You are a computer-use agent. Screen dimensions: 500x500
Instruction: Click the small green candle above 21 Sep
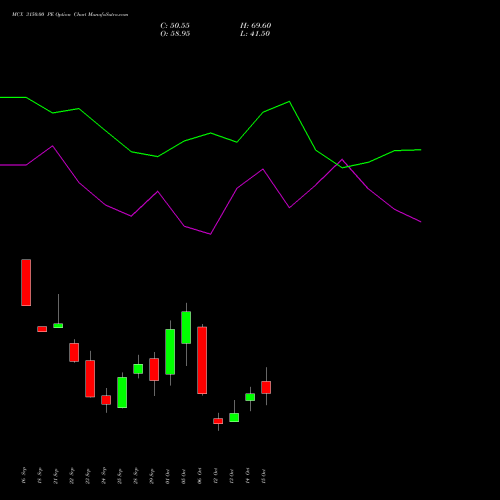coord(58,325)
